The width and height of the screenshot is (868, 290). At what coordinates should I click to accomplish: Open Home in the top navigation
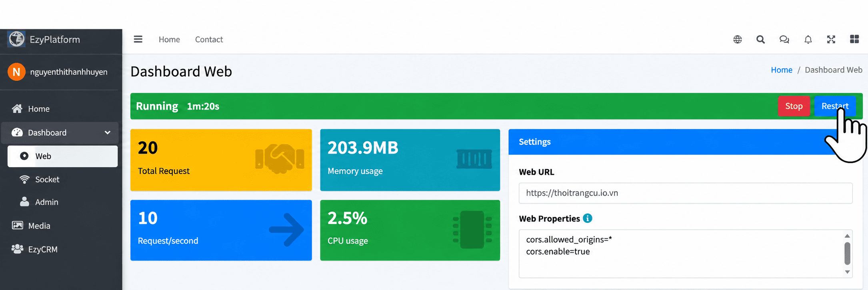tap(169, 40)
